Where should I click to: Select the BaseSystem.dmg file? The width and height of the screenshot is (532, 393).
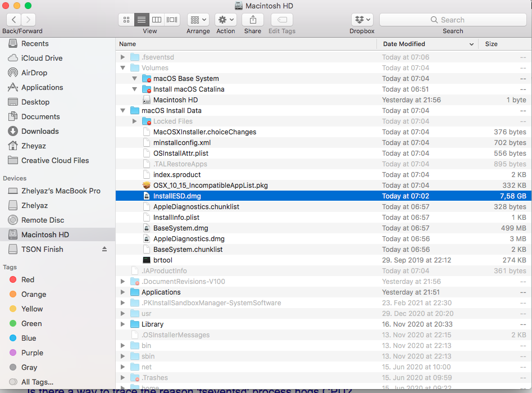click(x=324, y=228)
